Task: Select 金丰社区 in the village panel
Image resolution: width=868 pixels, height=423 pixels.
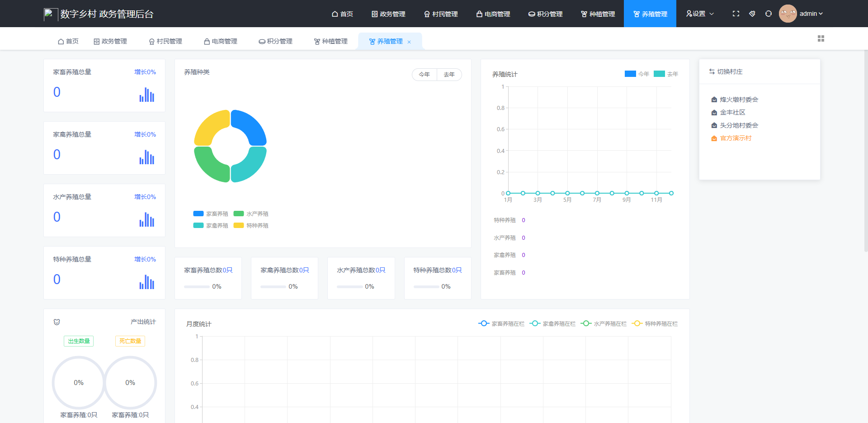Action: point(732,112)
